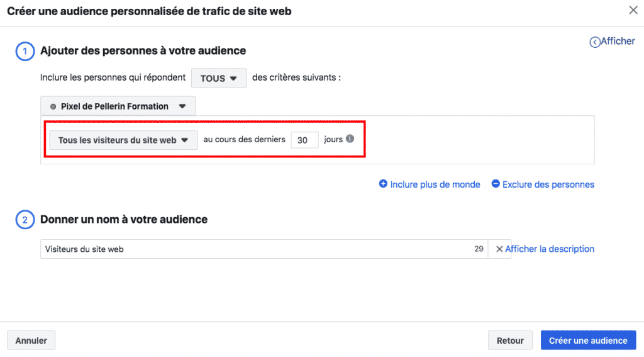Click the plus icon for Inclure plus de monde
Viewport: 644px width, 357px height.
pyautogui.click(x=383, y=184)
